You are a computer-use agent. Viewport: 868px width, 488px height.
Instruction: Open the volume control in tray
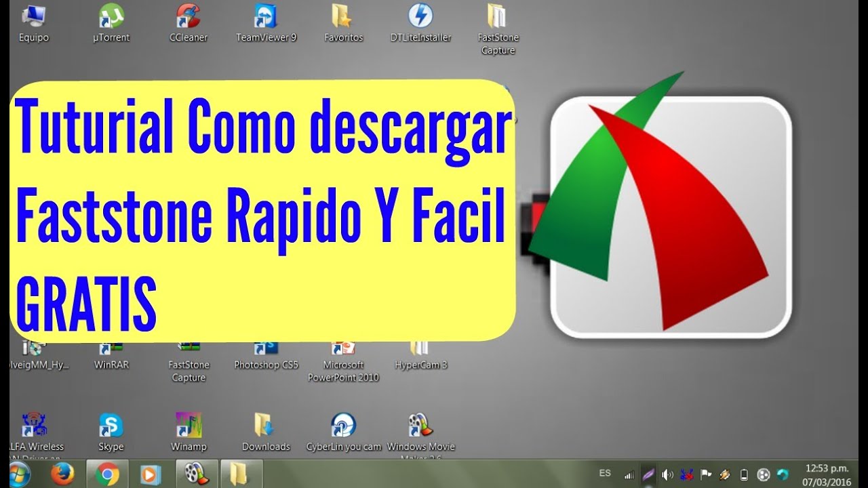point(667,474)
